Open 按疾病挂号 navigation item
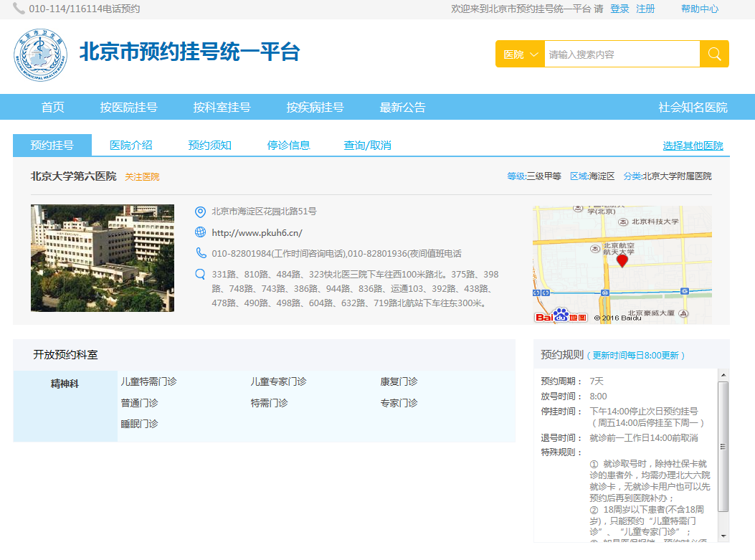The image size is (755, 560). point(315,107)
